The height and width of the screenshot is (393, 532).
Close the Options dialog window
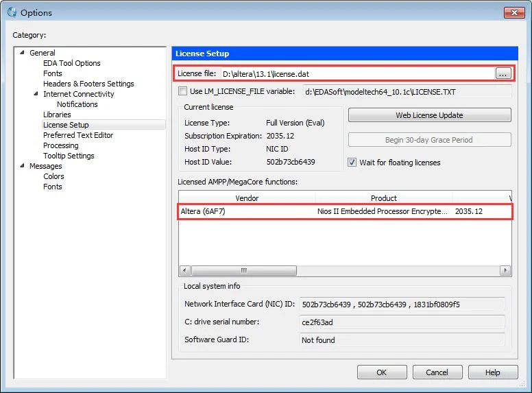[x=513, y=12]
